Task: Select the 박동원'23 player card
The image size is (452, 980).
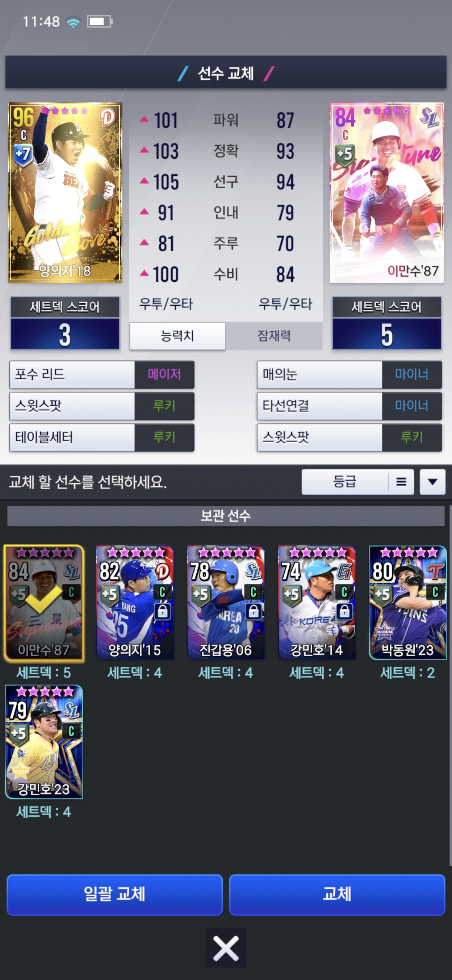Action: [x=408, y=603]
